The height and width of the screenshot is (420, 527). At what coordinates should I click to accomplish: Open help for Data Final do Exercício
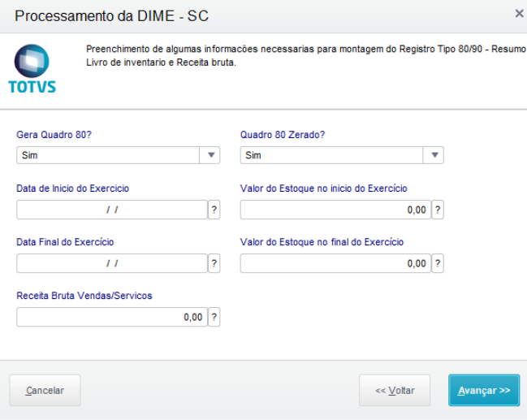coord(214,263)
